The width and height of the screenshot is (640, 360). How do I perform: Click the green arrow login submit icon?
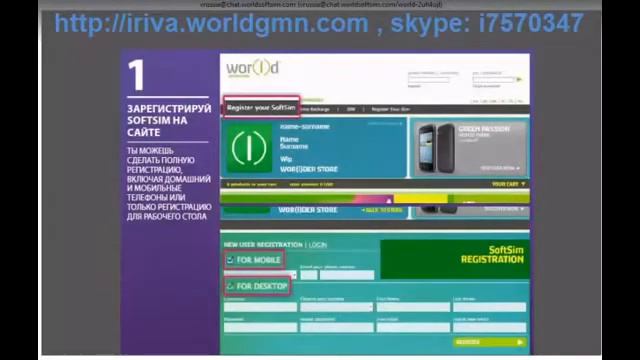[519, 80]
